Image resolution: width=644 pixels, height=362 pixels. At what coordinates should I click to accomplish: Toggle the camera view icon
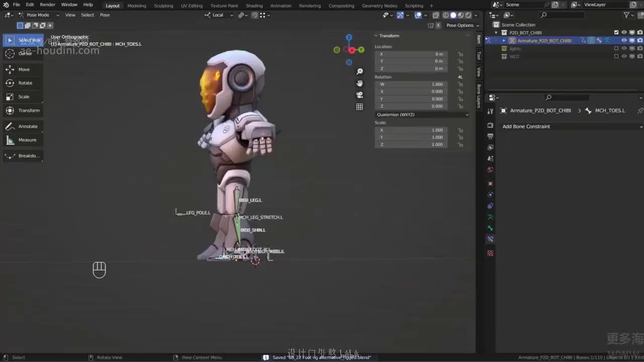[x=360, y=95]
